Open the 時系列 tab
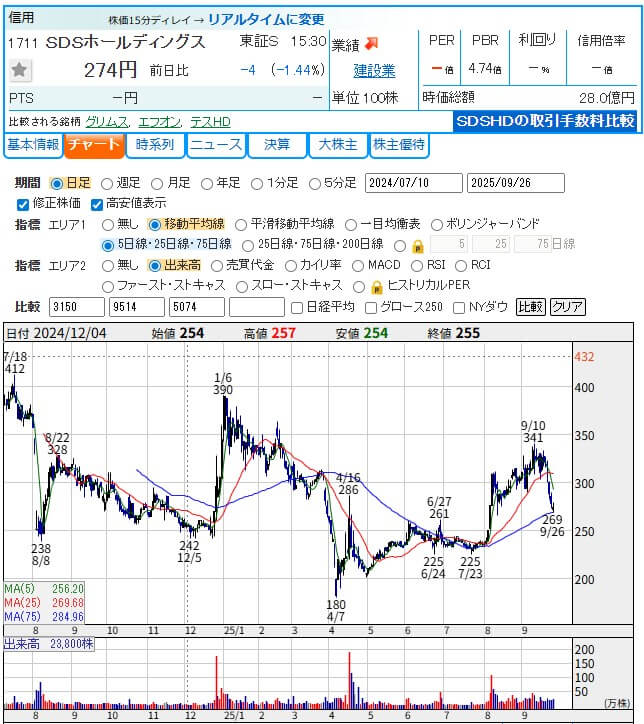Viewport: 644px width, 724px height. pyautogui.click(x=156, y=145)
